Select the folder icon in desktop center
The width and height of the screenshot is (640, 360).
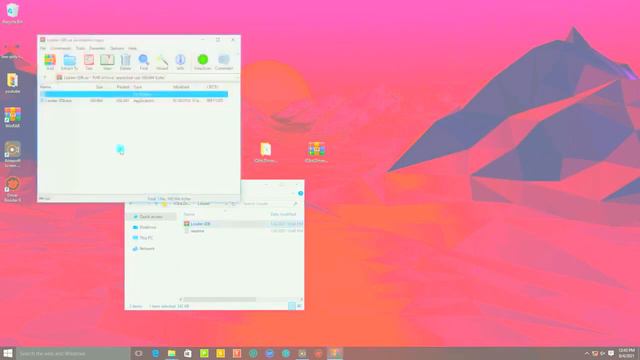pos(266,153)
